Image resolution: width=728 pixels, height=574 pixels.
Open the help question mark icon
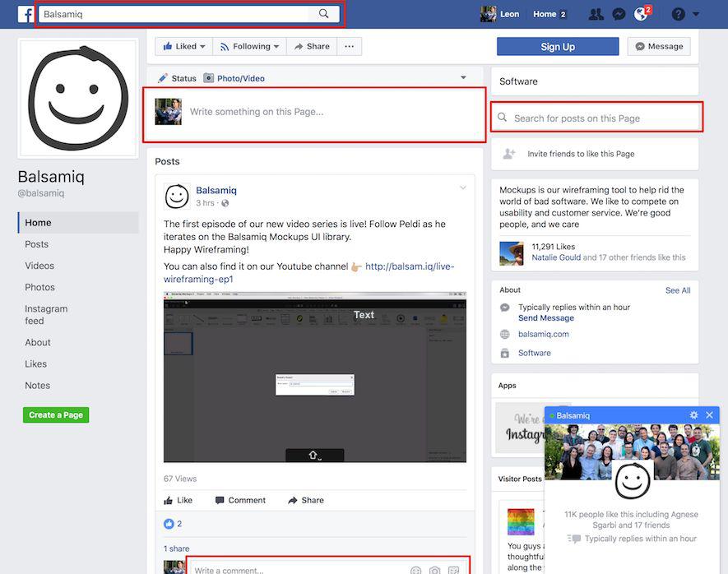[x=678, y=14]
